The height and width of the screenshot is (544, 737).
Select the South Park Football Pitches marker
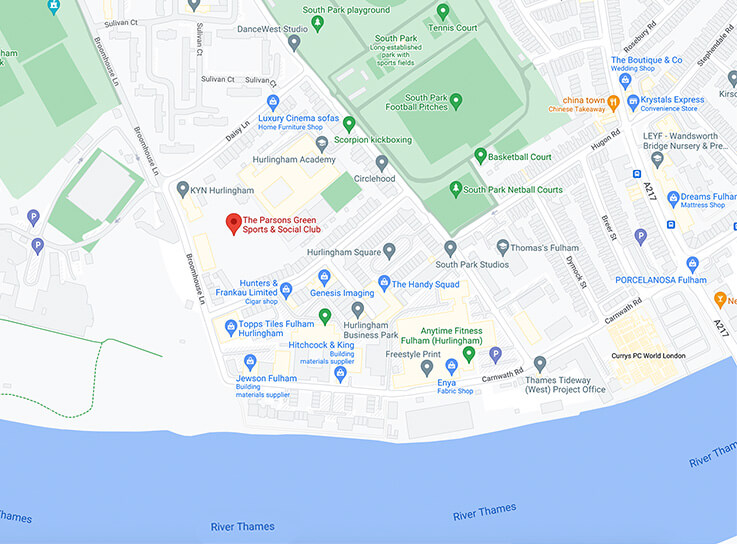click(455, 101)
